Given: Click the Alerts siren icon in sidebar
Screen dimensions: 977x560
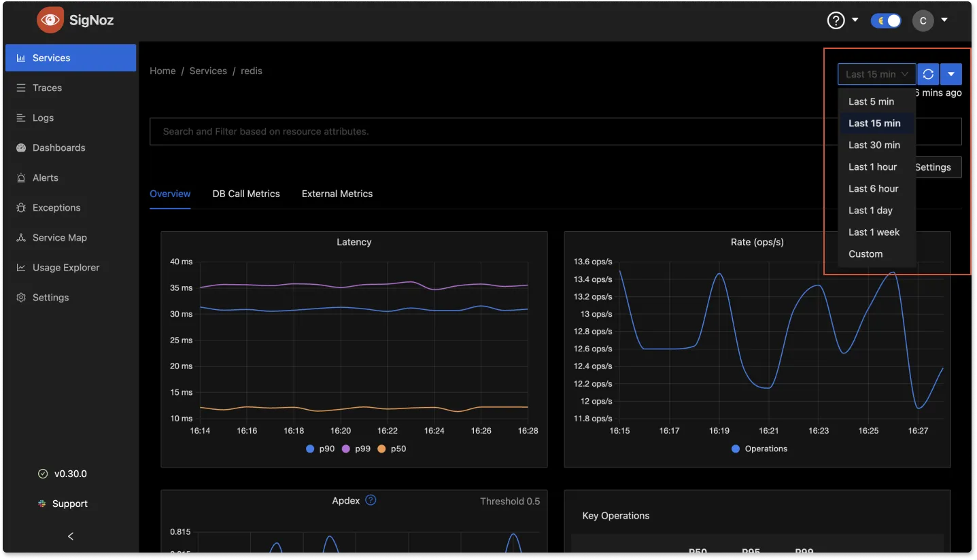Looking at the screenshot, I should tap(20, 177).
